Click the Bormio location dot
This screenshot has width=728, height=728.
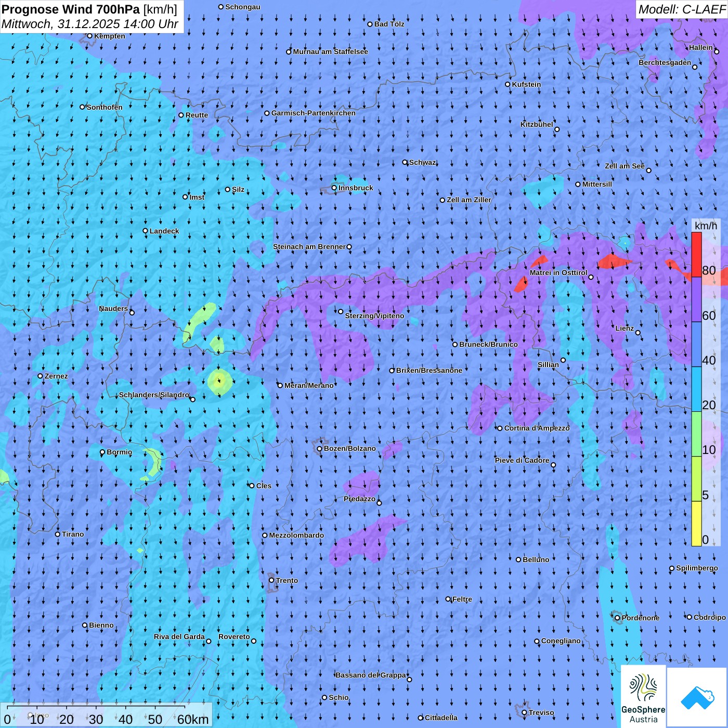coord(102,452)
